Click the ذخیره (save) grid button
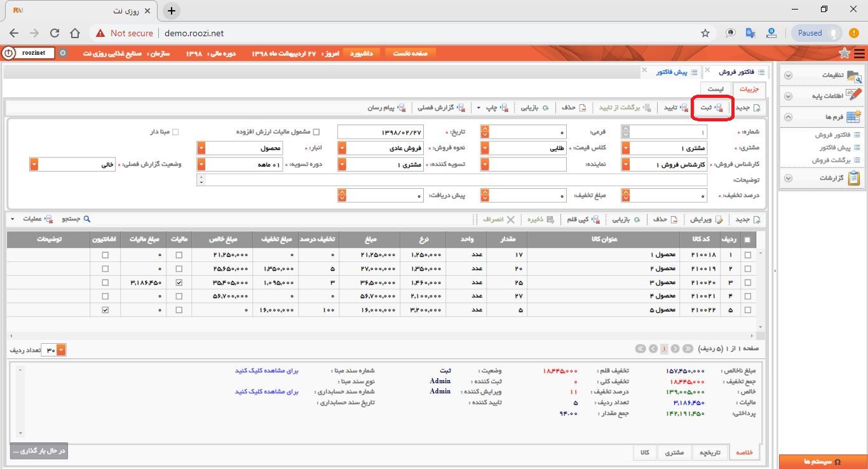 click(540, 219)
